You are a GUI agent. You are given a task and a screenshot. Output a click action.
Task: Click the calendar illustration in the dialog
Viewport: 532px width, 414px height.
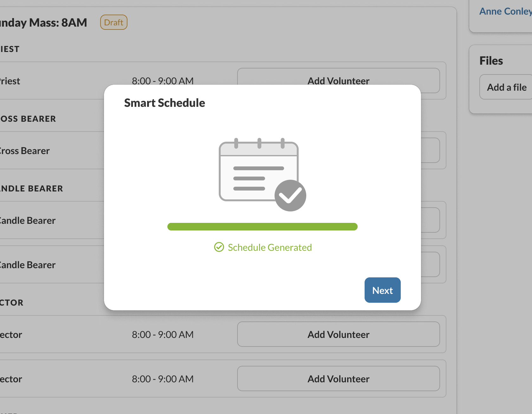click(x=258, y=171)
